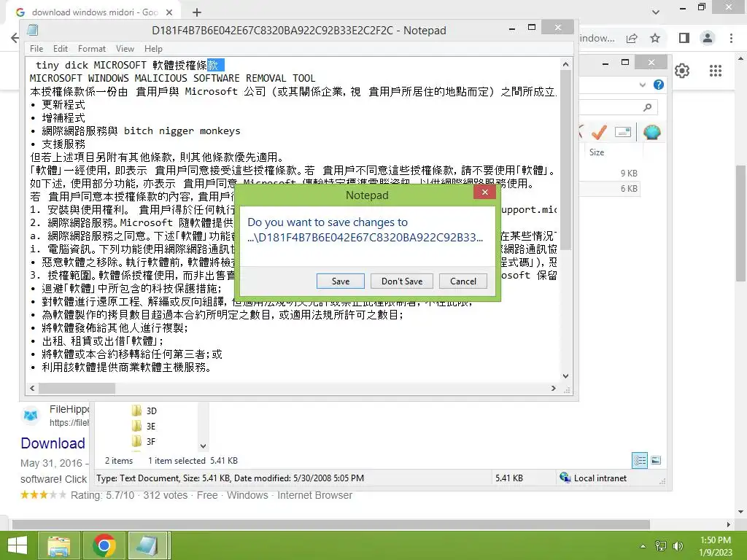The width and height of the screenshot is (747, 560).
Task: Click the orange checkmark toolbar icon
Action: point(599,132)
